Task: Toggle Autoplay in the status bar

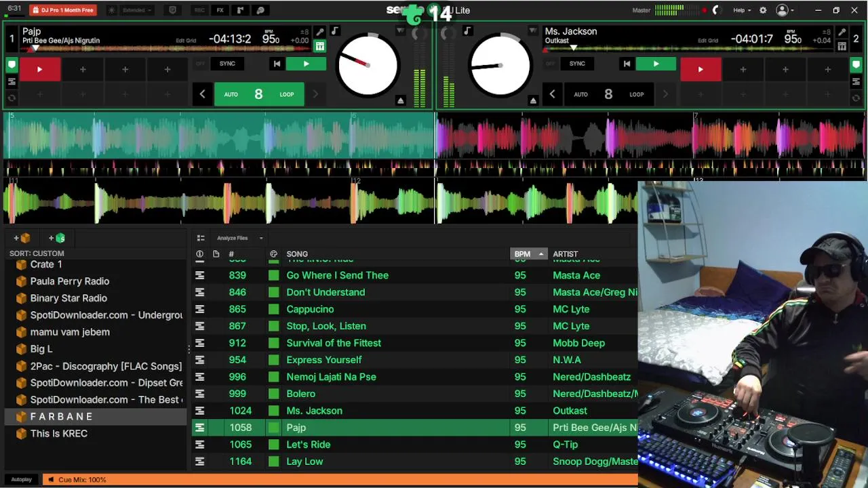Action: (21, 479)
